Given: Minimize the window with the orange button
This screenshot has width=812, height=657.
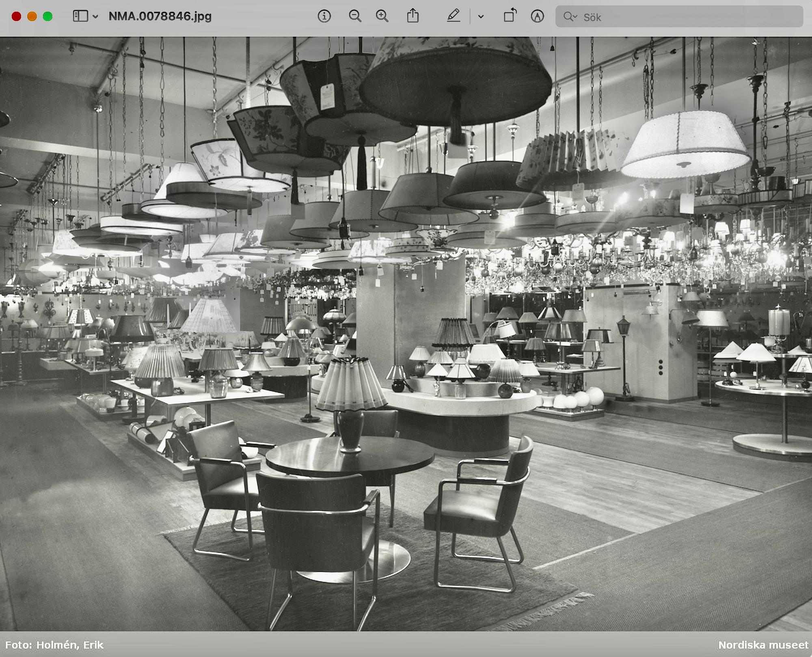Looking at the screenshot, I should pos(32,16).
